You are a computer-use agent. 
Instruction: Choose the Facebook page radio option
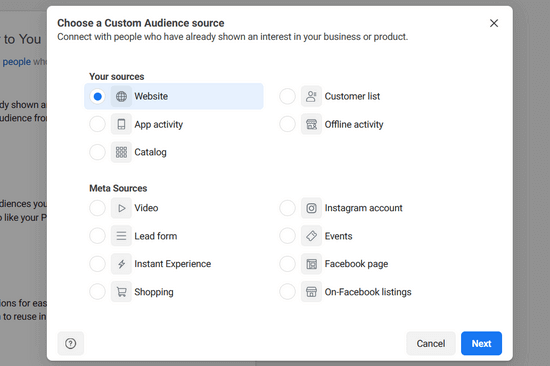click(287, 264)
